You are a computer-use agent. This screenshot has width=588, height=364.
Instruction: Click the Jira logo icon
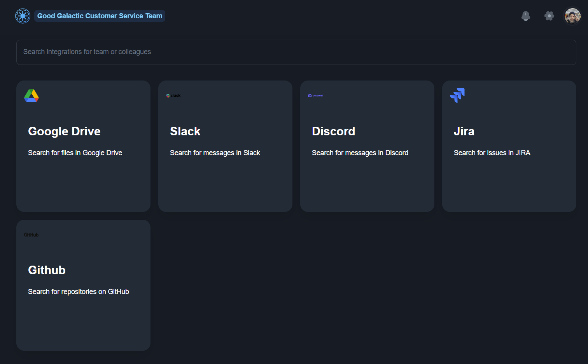457,95
